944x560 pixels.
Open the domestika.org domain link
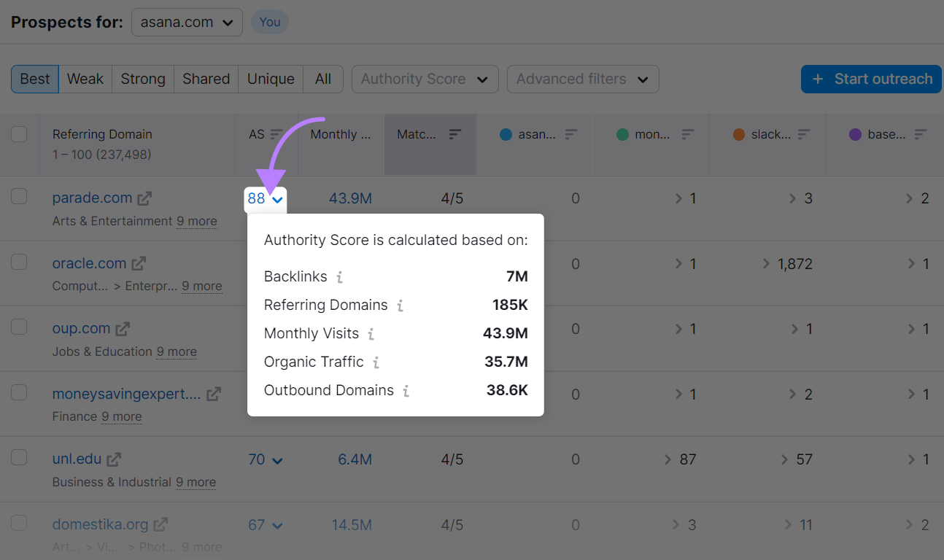click(x=100, y=524)
